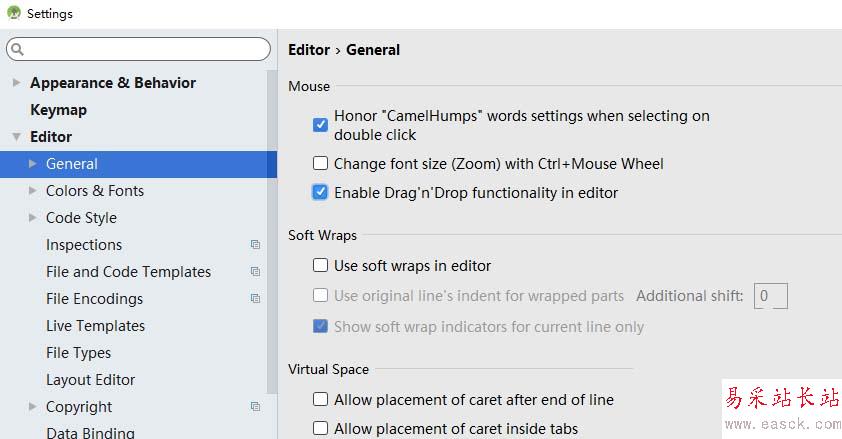This screenshot has height=439, width=842.
Task: Disable Honor CamelHumps words checkbox
Action: (x=321, y=125)
